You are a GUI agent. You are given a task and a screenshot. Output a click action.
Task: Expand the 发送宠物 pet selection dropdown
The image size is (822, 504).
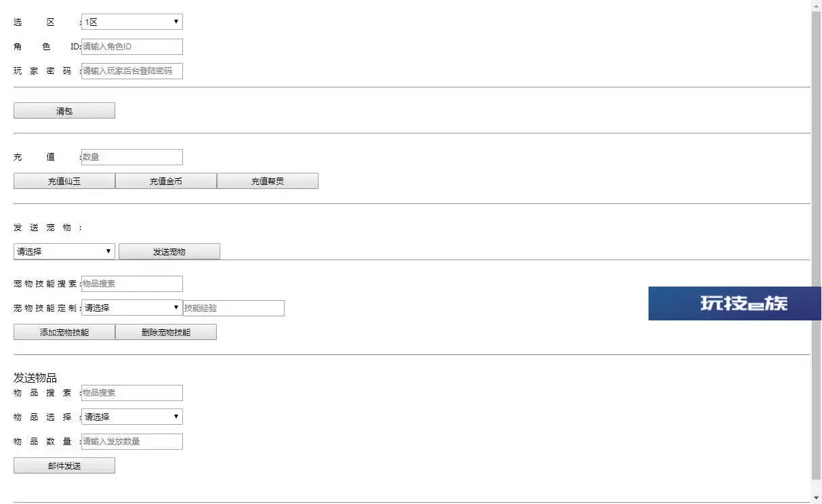click(x=64, y=251)
